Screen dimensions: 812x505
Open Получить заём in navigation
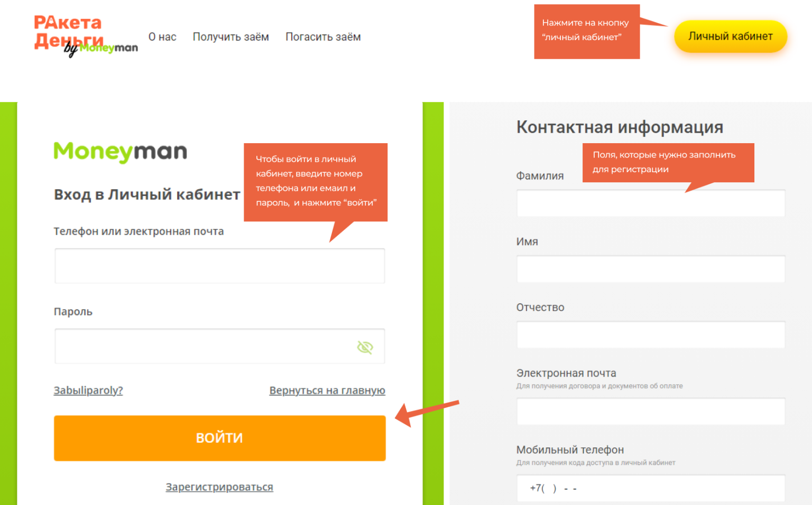[230, 37]
